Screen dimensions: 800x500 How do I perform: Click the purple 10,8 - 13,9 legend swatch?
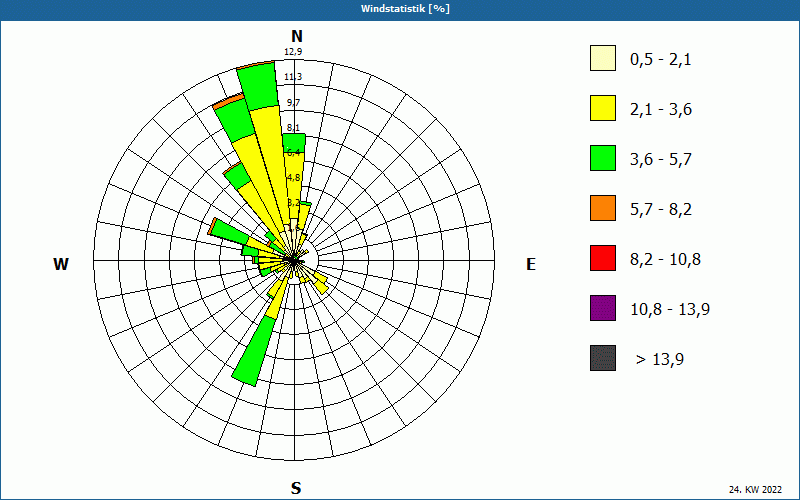tap(603, 308)
